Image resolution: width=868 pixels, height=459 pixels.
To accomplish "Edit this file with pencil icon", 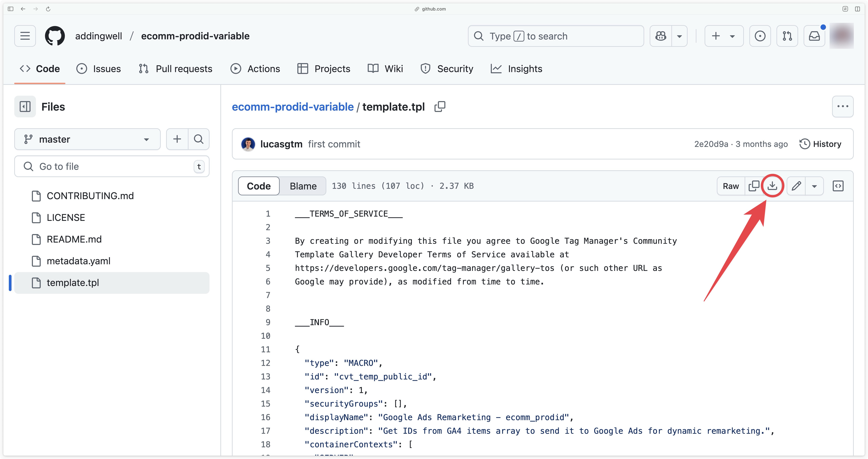I will click(x=796, y=186).
